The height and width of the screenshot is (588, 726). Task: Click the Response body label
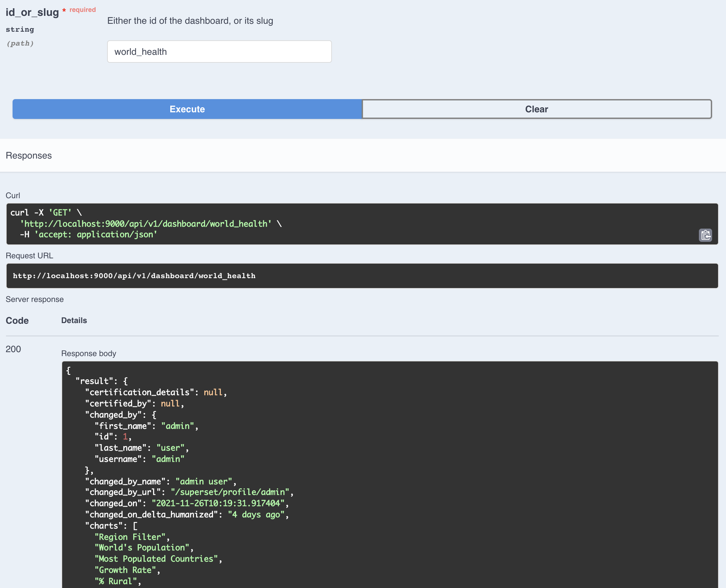pos(89,353)
